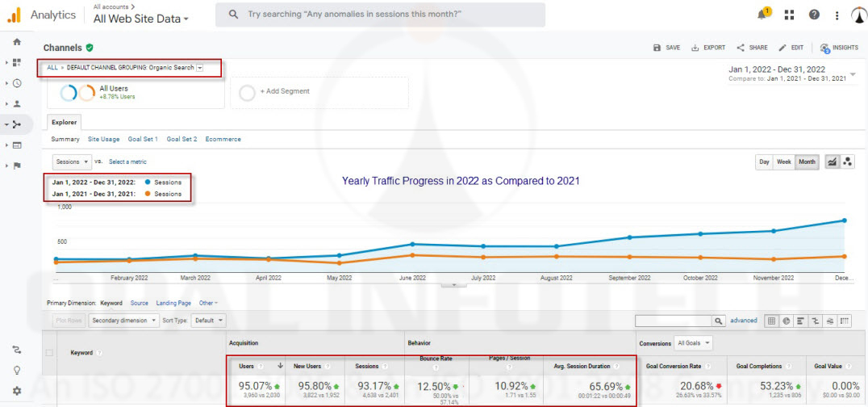This screenshot has height=407, width=868.
Task: Open the Summary sub-tab
Action: point(65,139)
